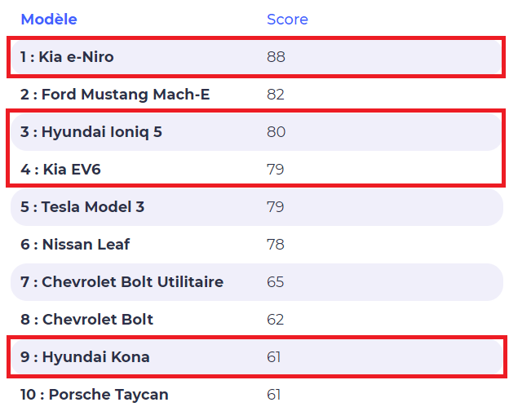Click the score 61 for Porsche Taycan

(273, 395)
